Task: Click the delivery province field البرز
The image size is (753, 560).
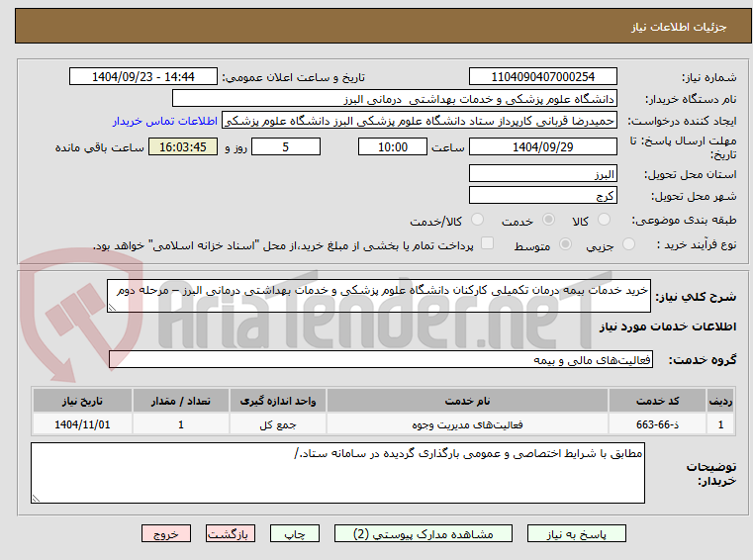Action: click(x=542, y=174)
